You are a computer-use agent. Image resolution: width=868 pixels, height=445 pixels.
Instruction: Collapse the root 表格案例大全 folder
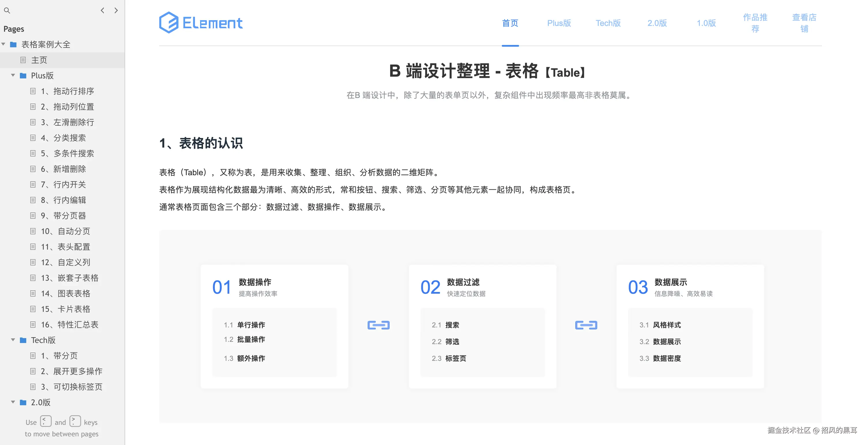click(3, 44)
